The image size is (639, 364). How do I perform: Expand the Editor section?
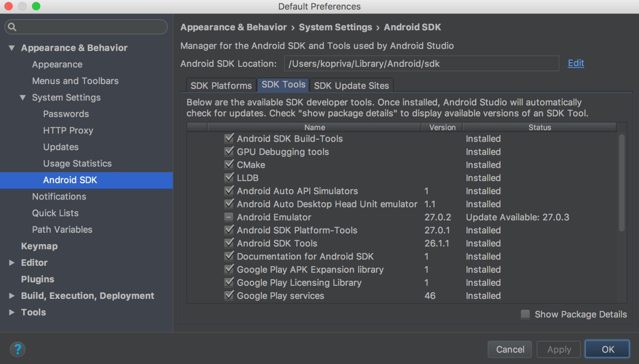(11, 262)
